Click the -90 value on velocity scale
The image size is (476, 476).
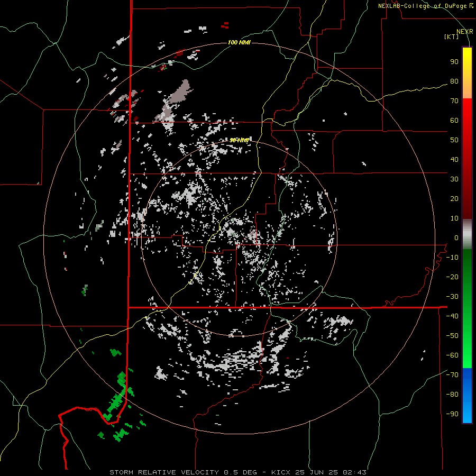pos(452,414)
